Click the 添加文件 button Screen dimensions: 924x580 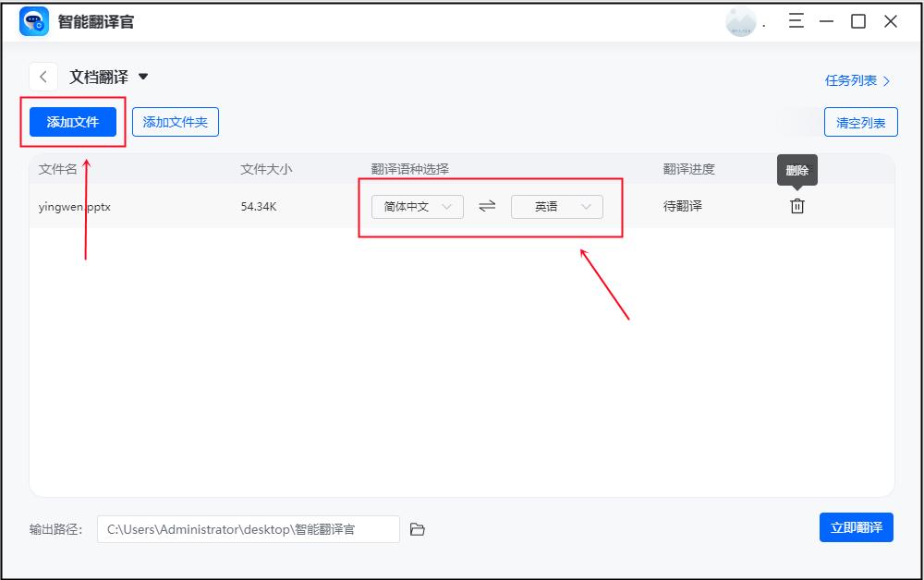click(x=72, y=121)
